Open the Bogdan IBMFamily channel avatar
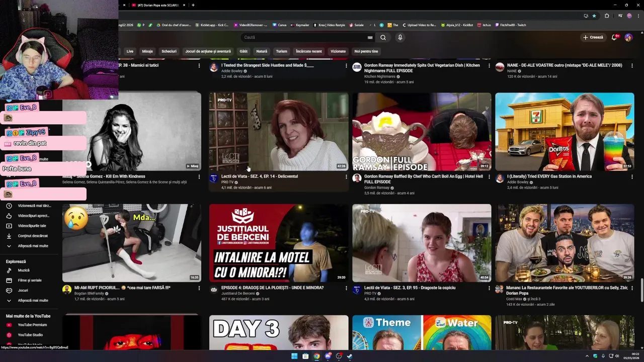This screenshot has width=644, height=362. (x=67, y=290)
